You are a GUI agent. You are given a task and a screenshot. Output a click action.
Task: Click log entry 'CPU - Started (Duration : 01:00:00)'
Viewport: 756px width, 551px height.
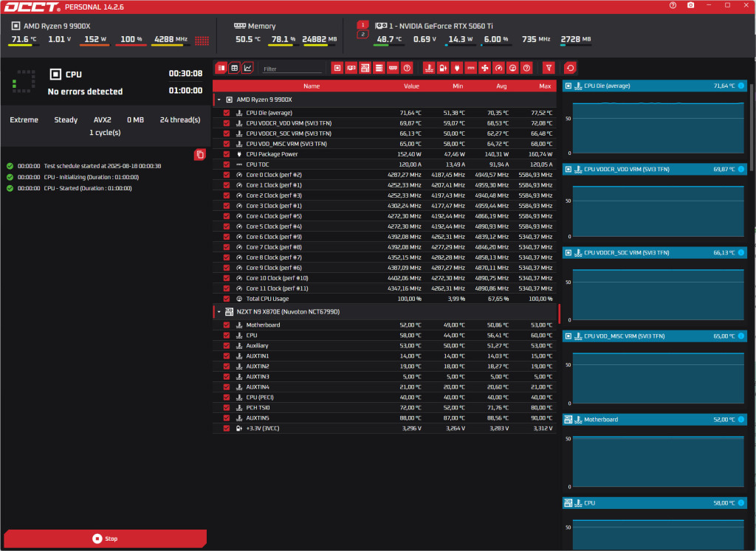(x=88, y=188)
